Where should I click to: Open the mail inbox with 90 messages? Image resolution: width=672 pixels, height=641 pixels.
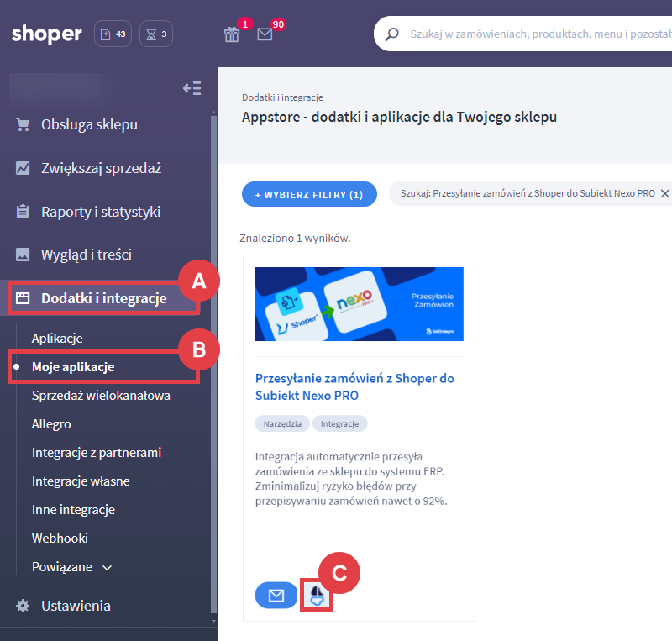tap(265, 34)
